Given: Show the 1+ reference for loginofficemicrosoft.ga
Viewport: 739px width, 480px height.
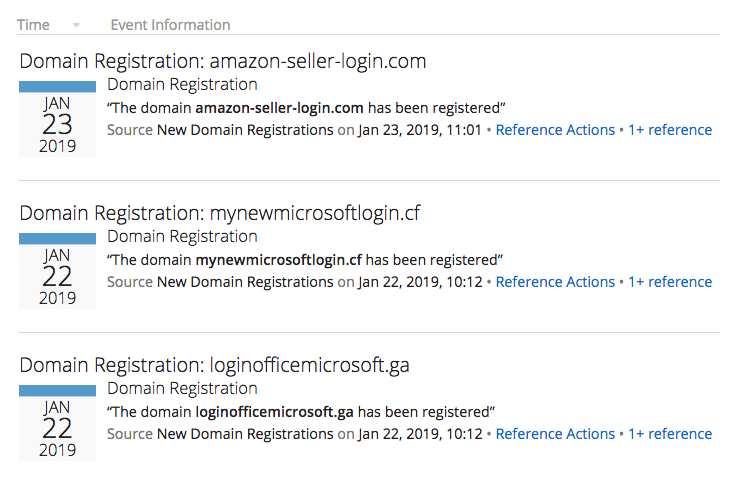Looking at the screenshot, I should pos(669,434).
